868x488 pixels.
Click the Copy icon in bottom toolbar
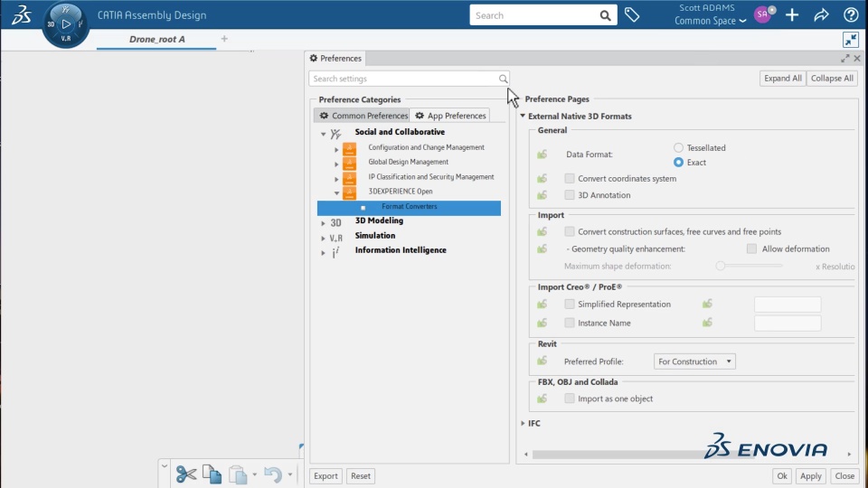point(212,474)
